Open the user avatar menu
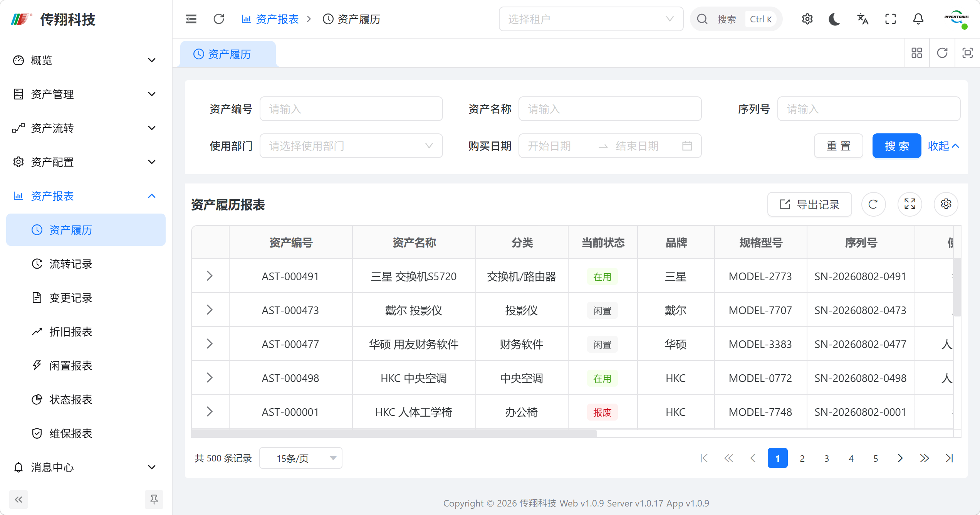The image size is (980, 515). [x=957, y=19]
